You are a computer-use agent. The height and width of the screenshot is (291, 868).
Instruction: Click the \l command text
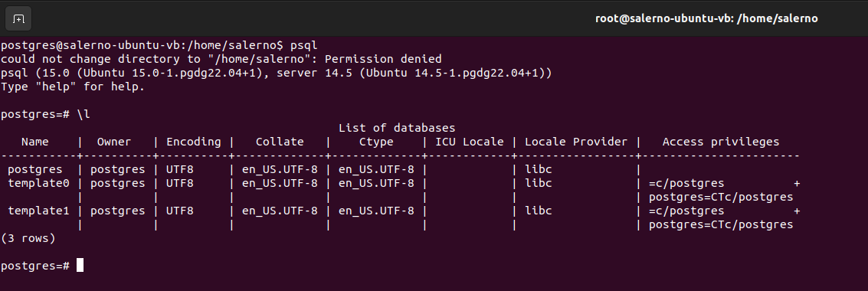click(83, 114)
